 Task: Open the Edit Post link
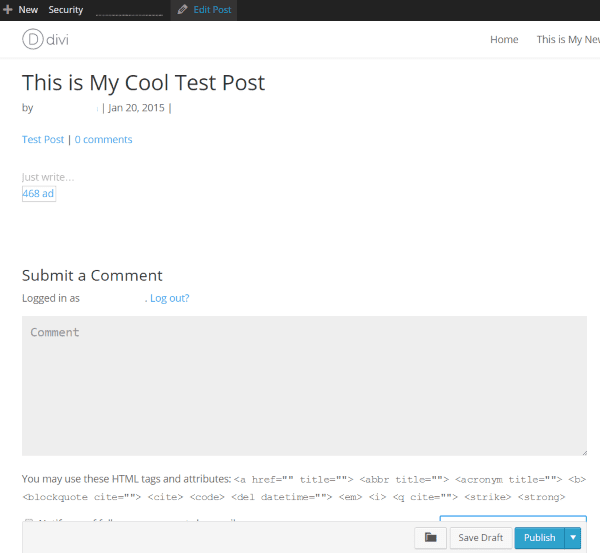212,10
